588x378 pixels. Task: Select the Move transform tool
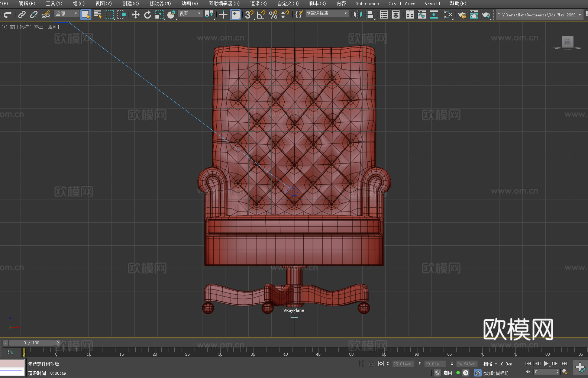coord(136,14)
